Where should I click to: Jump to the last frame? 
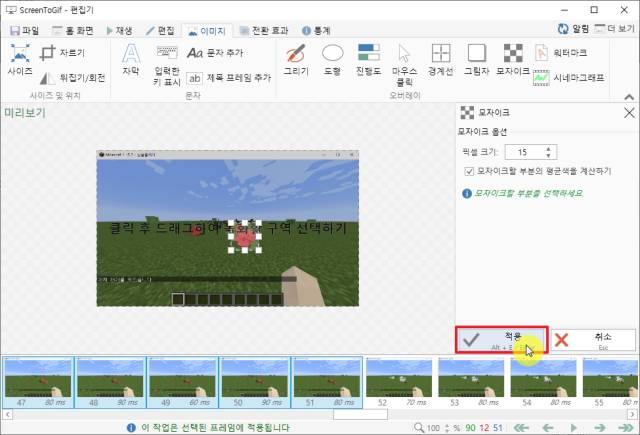626,428
